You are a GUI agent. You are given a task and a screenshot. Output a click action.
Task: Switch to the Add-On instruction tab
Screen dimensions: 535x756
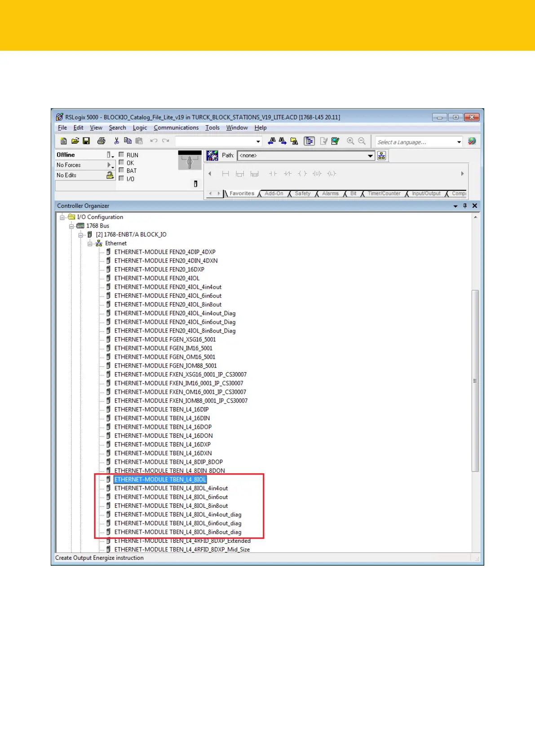[274, 193]
